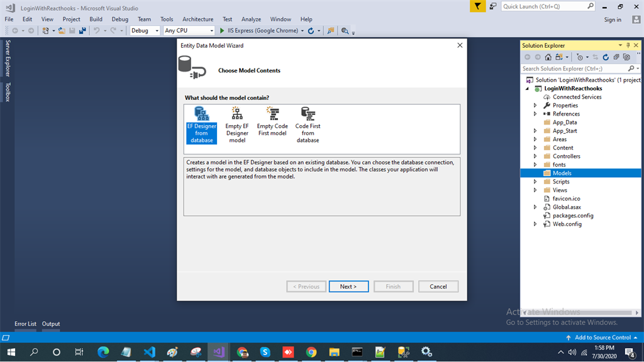Cancel the Entity Data Model Wizard
Screen dimensions: 644x362
pos(438,287)
